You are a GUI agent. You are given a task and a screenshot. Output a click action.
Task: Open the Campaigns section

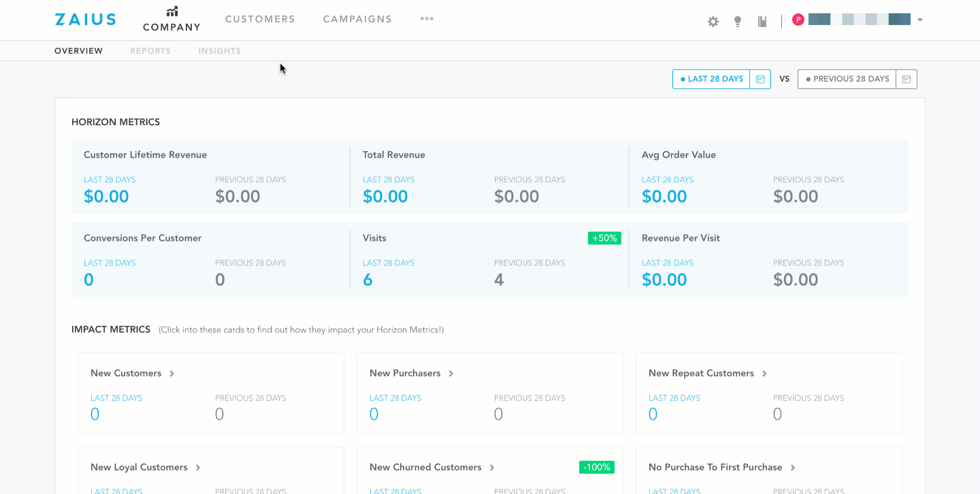(357, 19)
